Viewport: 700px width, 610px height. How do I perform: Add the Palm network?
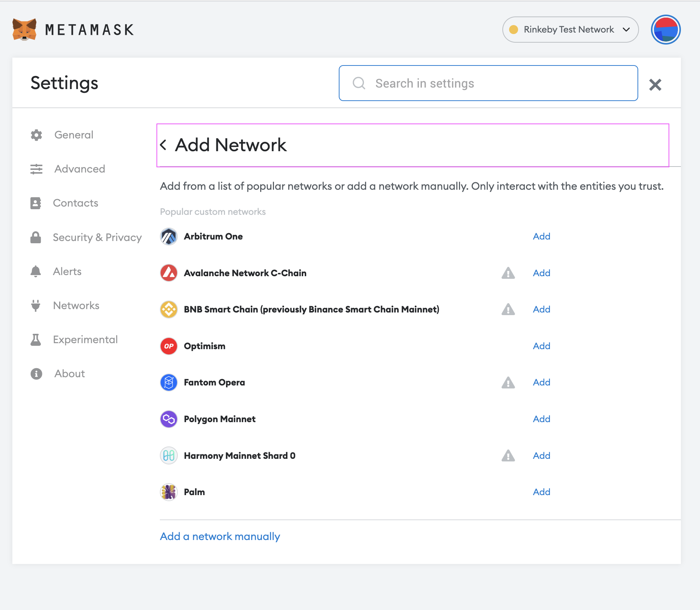point(541,492)
